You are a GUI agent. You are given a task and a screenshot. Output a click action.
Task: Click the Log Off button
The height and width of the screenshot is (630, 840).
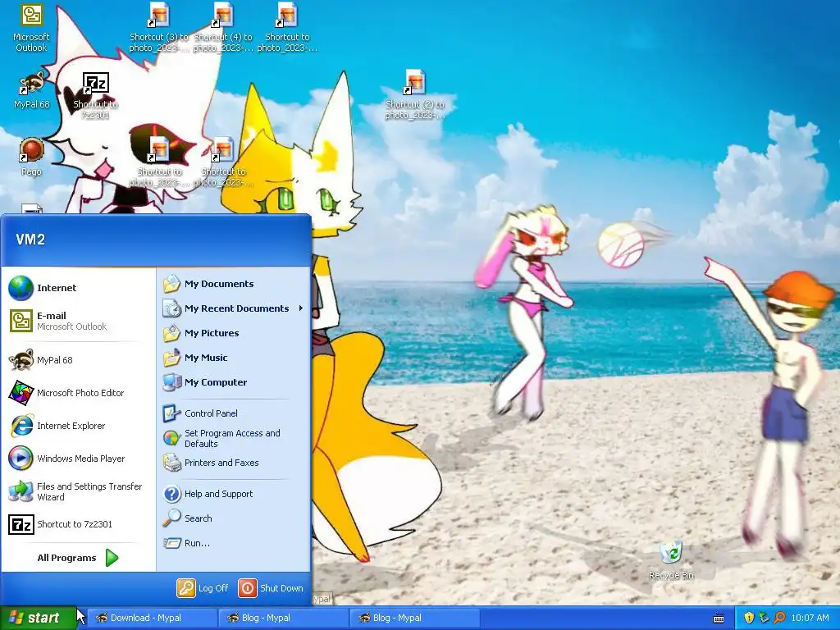pos(203,588)
